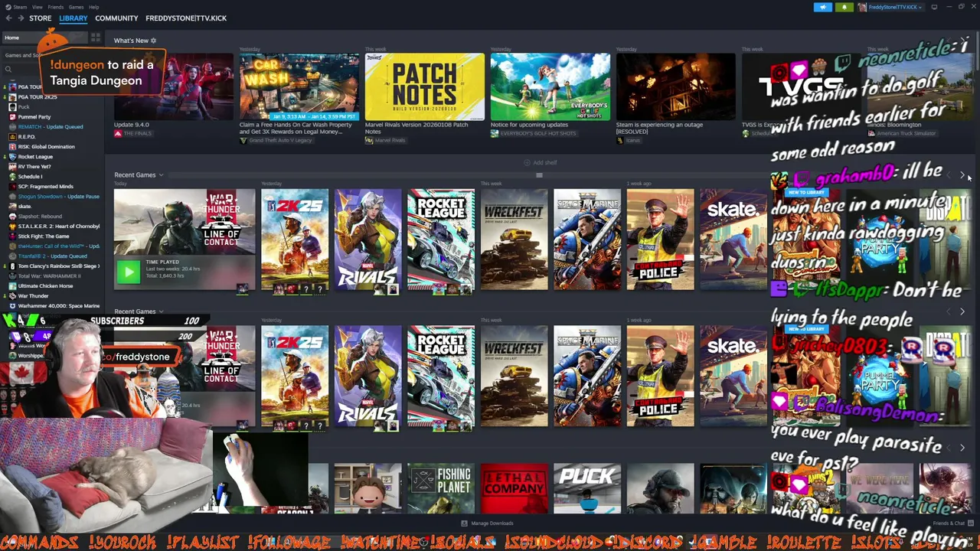Select Slapshot: Rebound in the list
This screenshot has width=980, height=551.
[40, 216]
